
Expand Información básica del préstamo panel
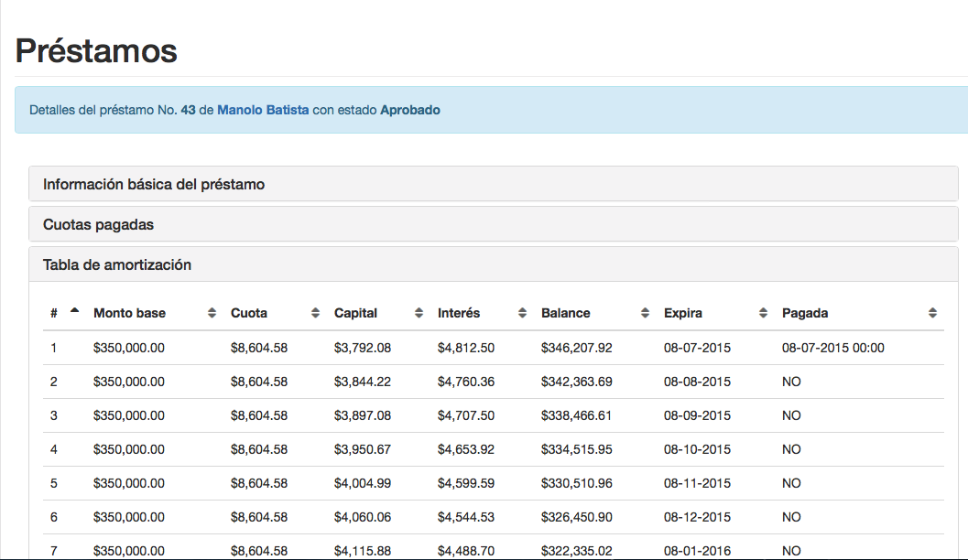tap(154, 184)
